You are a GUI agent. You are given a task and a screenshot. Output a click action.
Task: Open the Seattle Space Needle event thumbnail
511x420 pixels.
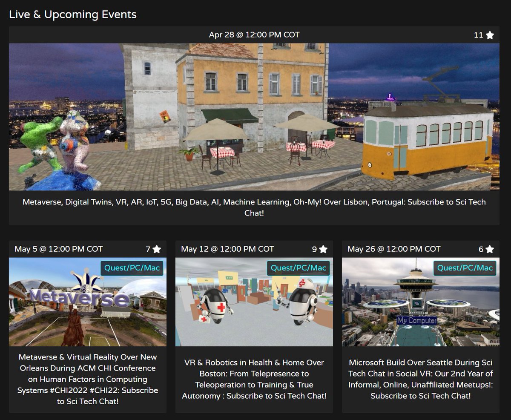coord(421,302)
